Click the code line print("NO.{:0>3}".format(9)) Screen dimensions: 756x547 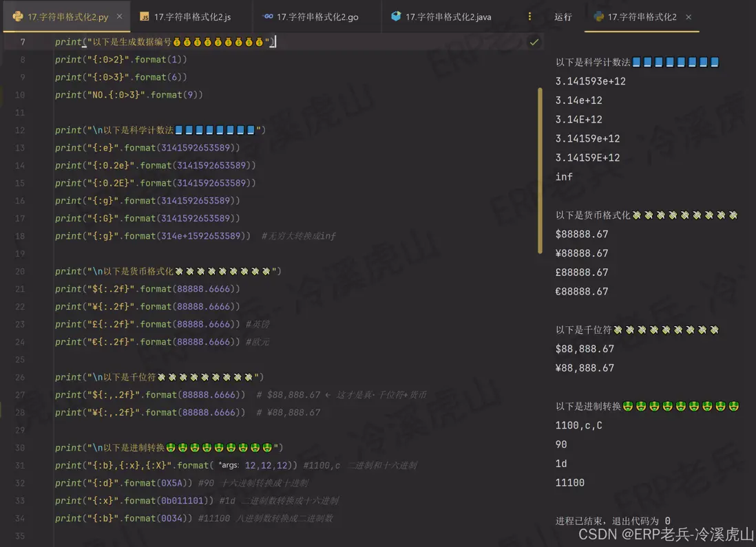(x=129, y=95)
